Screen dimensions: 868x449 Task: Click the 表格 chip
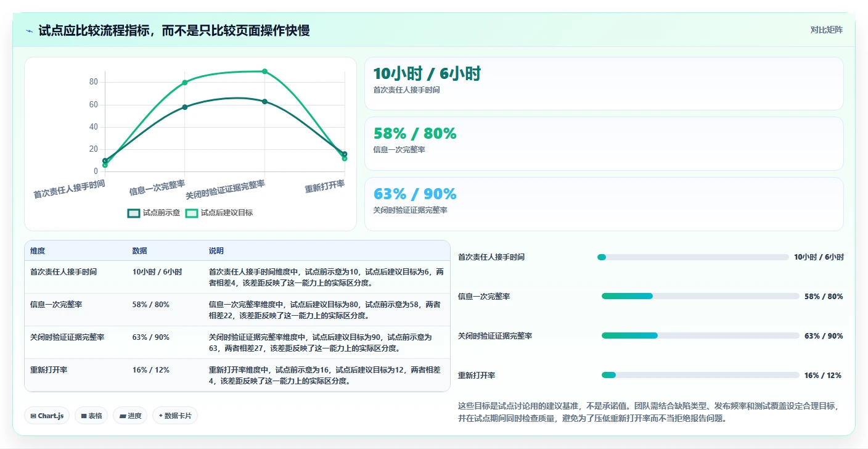(91, 416)
